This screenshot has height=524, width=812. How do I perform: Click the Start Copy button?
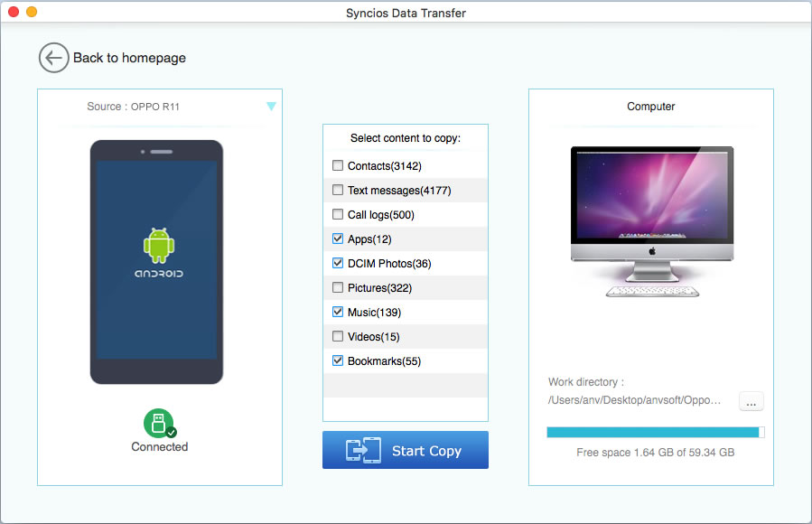(406, 450)
